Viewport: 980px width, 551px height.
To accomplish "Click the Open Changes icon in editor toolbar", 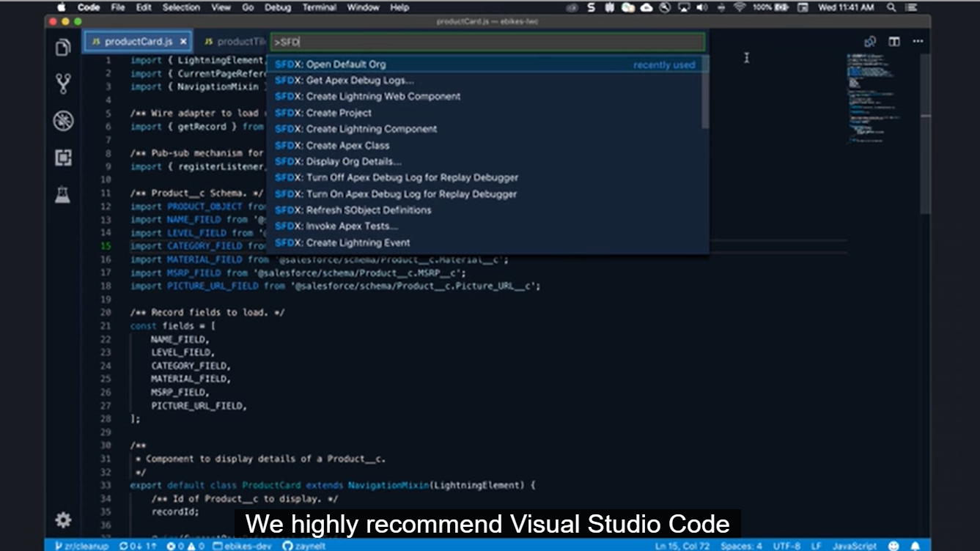I will click(x=870, y=42).
